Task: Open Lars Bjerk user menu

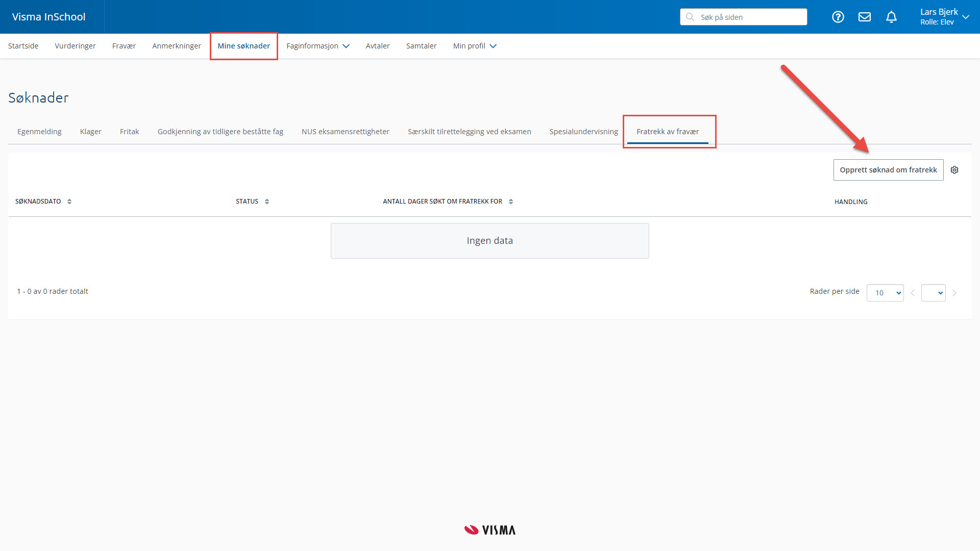Action: point(944,17)
